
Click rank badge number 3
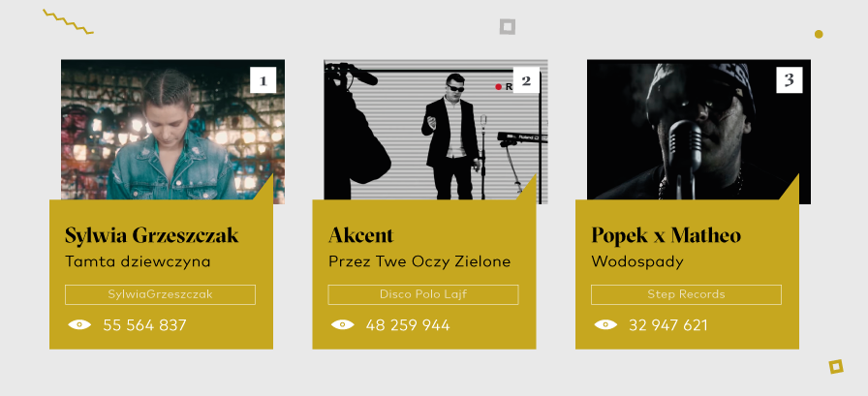tap(790, 79)
